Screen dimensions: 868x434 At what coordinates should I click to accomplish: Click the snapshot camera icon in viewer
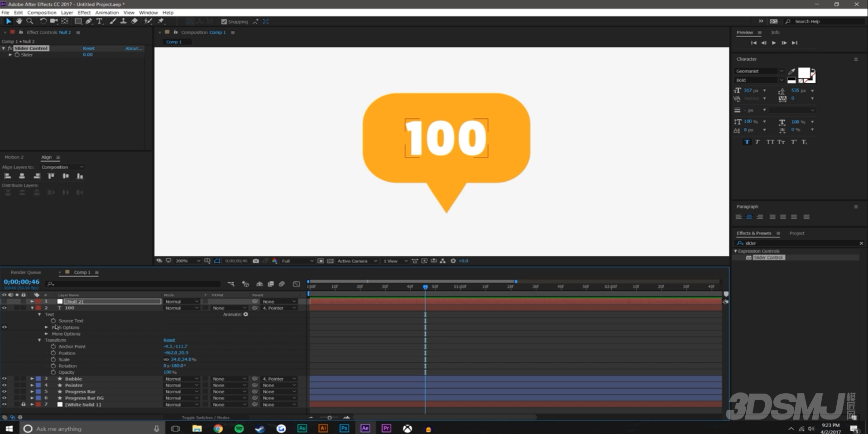click(256, 261)
